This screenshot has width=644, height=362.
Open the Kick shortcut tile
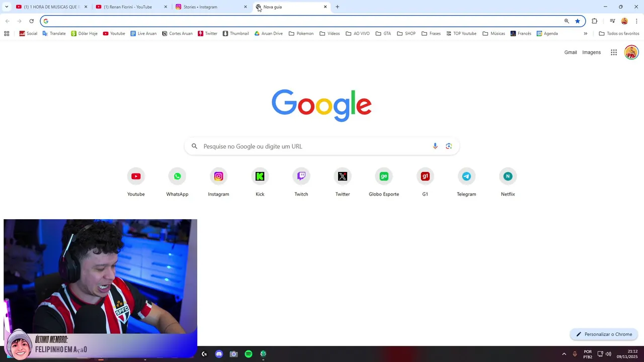point(260,183)
